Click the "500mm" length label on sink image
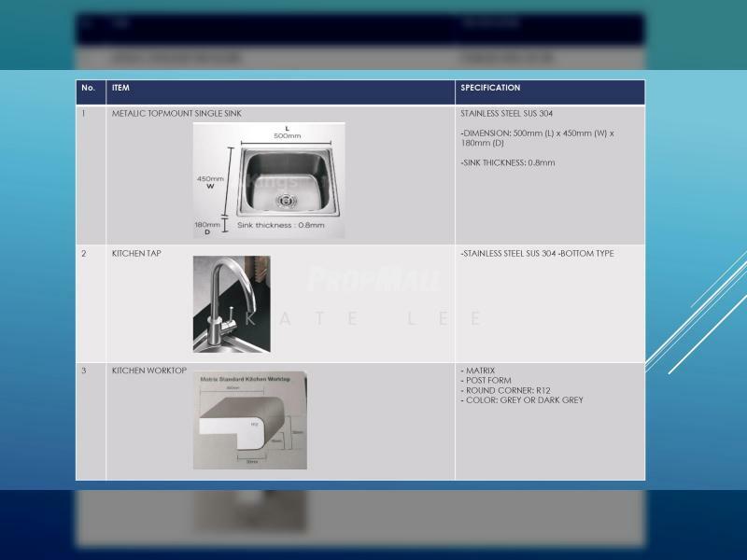Viewport: 747px width, 560px height. 287,136
